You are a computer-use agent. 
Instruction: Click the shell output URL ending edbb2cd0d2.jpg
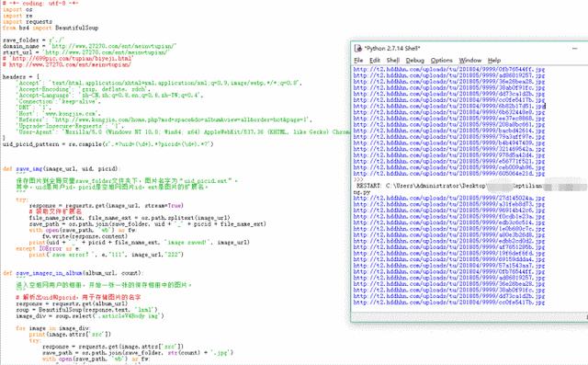tap(449, 241)
